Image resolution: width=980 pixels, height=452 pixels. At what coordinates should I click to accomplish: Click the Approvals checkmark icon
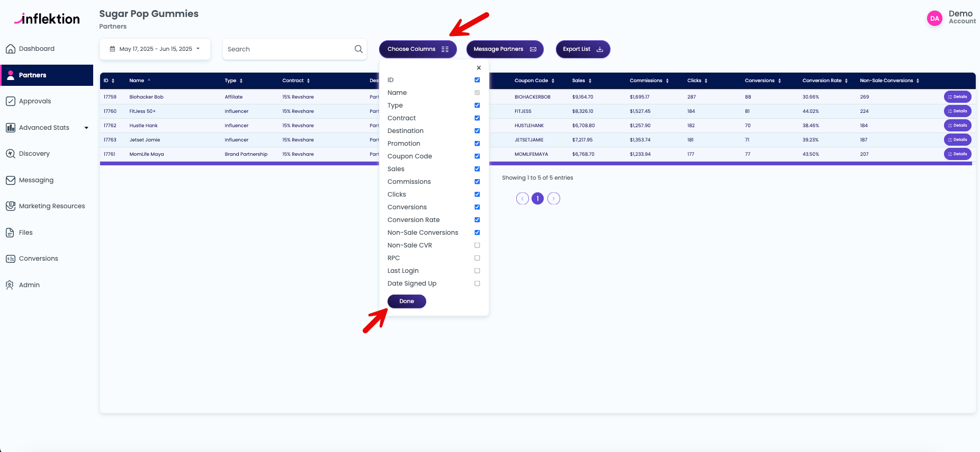tap(11, 101)
